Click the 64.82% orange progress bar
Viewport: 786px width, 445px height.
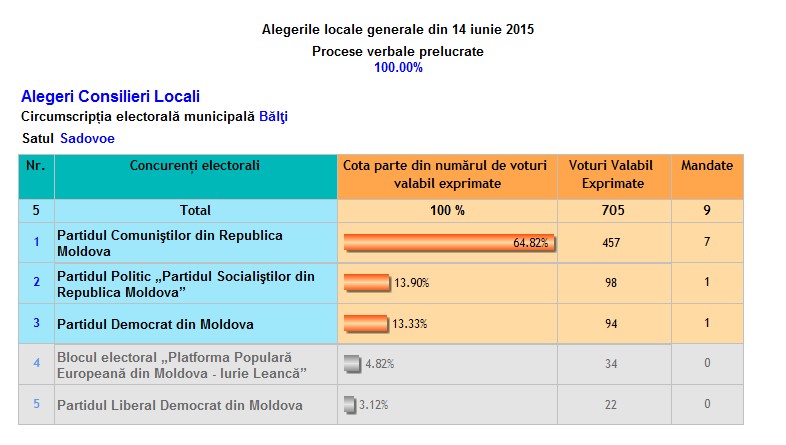pos(450,243)
